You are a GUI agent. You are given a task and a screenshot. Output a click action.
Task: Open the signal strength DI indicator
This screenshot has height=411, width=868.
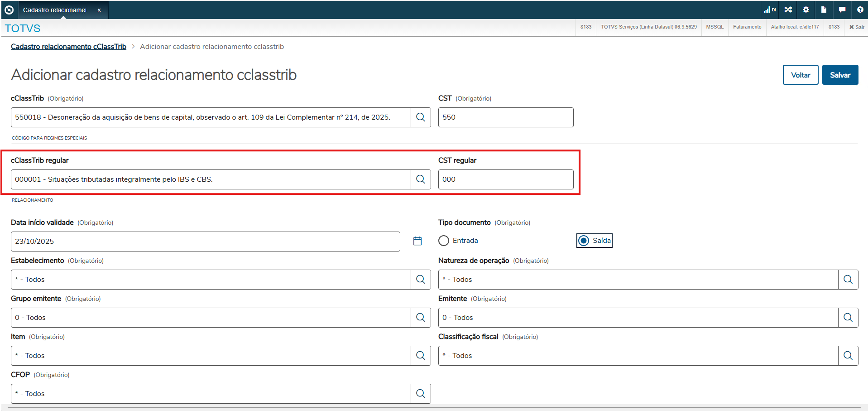tap(770, 10)
